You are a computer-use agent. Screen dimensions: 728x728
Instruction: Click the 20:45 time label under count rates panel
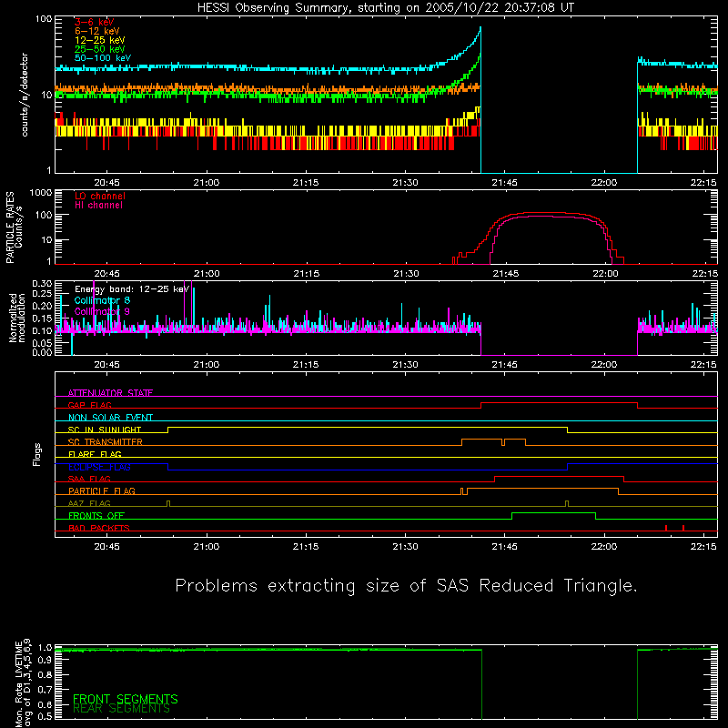pos(106,183)
